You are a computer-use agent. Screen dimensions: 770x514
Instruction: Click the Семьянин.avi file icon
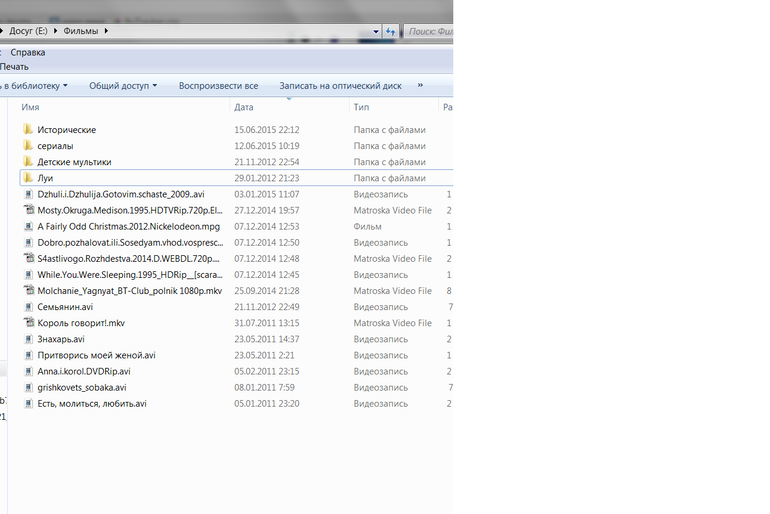[x=28, y=307]
